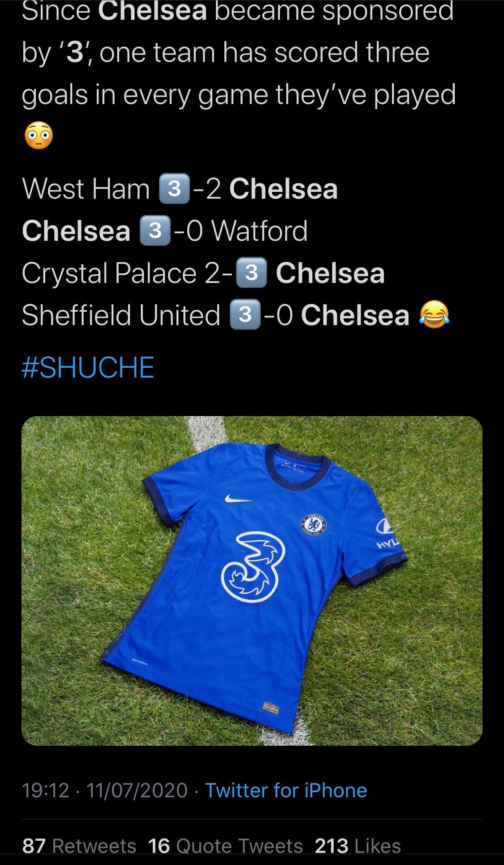Viewport: 504px width, 865px height.
Task: View the 213 Likes list
Action: click(358, 846)
